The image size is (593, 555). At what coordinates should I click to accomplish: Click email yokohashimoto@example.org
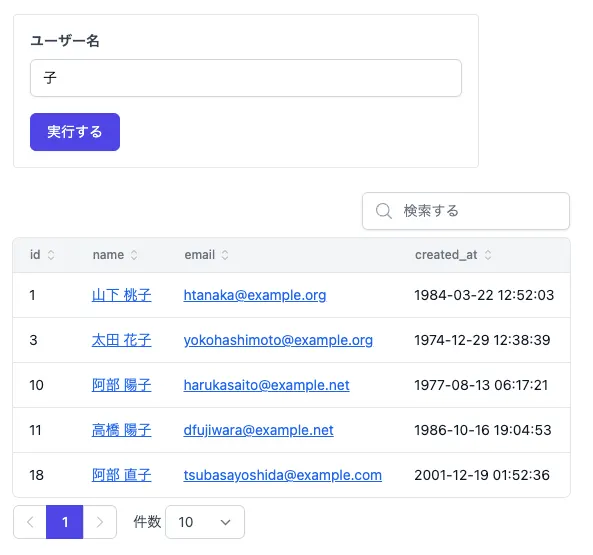point(278,340)
